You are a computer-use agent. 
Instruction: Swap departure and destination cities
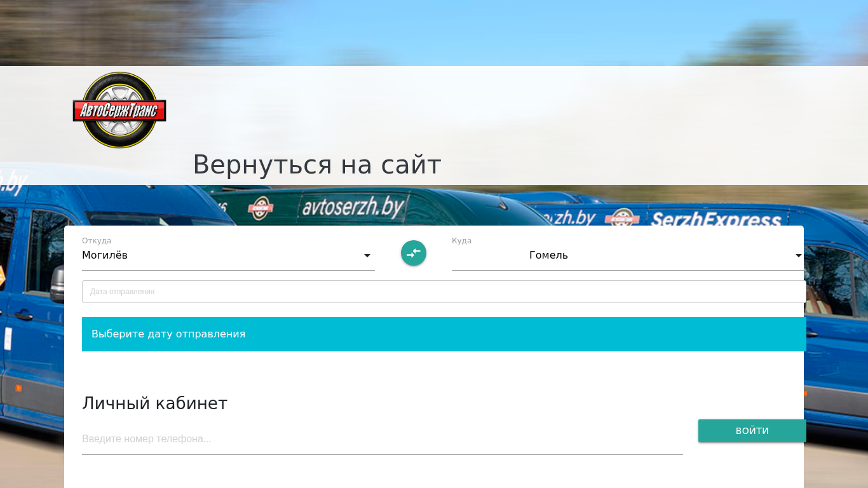click(414, 253)
